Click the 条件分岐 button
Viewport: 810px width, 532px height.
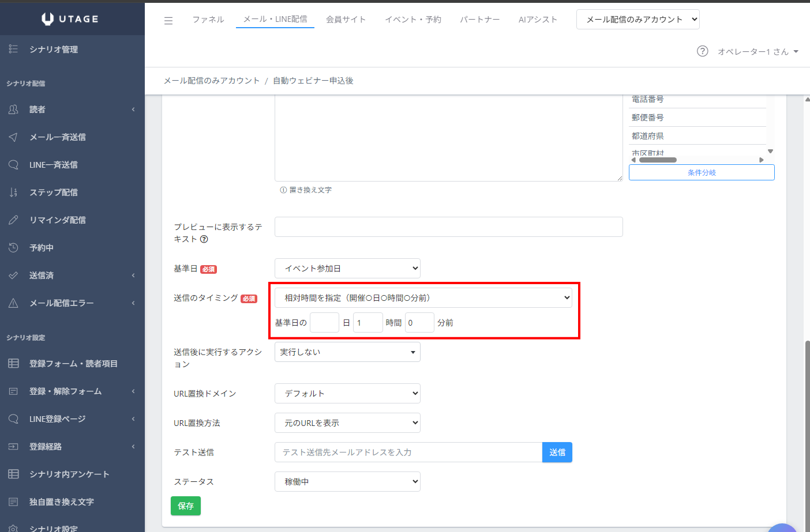point(702,172)
